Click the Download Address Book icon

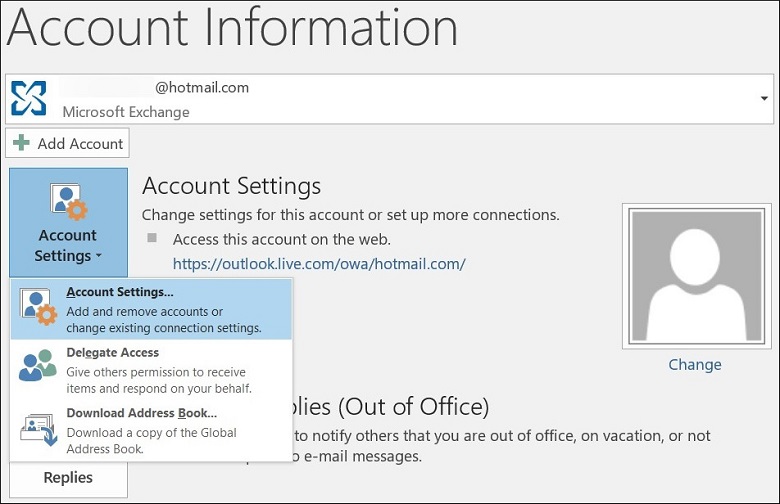pos(39,429)
